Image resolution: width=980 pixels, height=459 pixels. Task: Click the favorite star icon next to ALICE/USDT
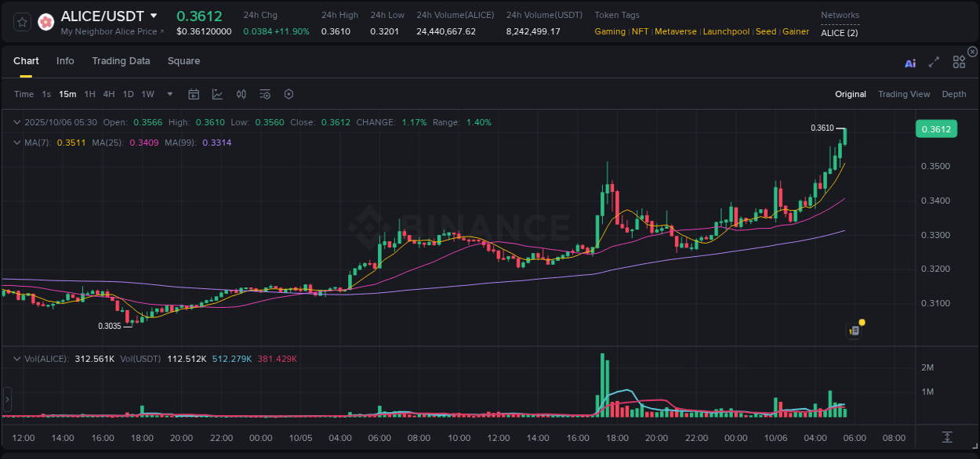(x=22, y=21)
